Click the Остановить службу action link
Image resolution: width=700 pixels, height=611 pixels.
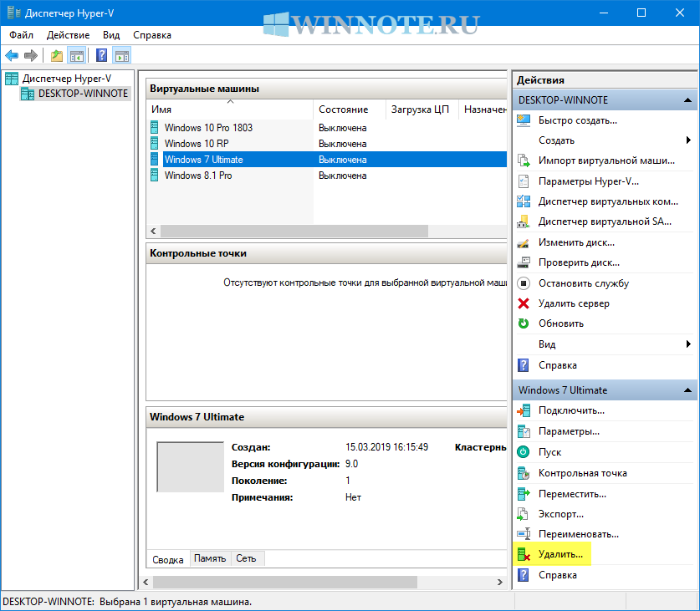[584, 283]
